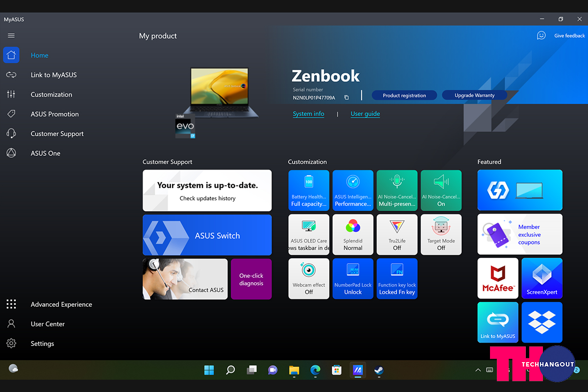Open Task View on taskbar
The height and width of the screenshot is (392, 588).
coord(252,370)
